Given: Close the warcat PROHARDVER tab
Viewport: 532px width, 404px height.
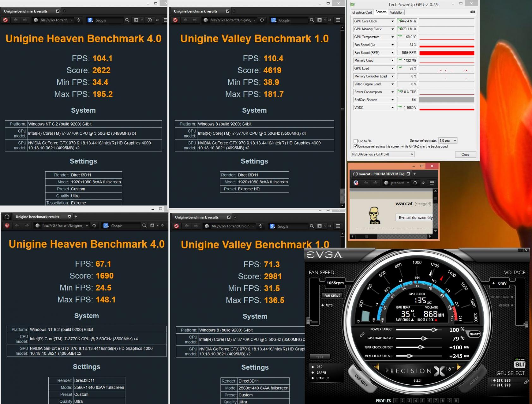Looking at the screenshot, I should click(408, 174).
